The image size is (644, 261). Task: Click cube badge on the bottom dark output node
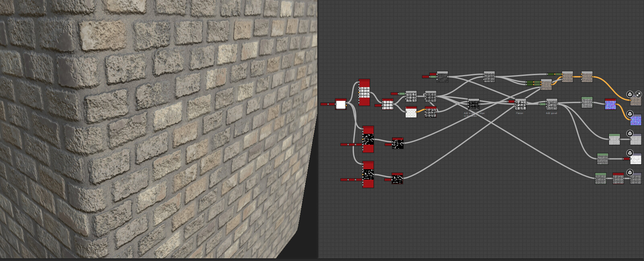[630, 172]
